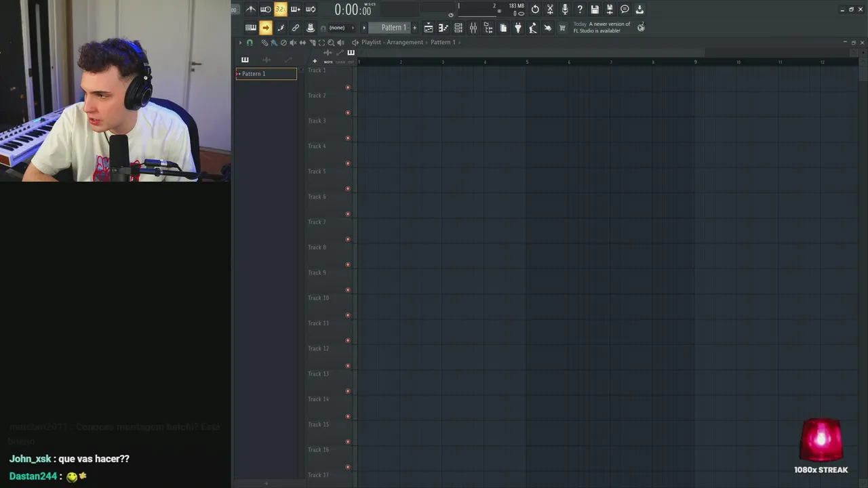Click the render export audio icon
The image size is (868, 488).
pos(610,9)
